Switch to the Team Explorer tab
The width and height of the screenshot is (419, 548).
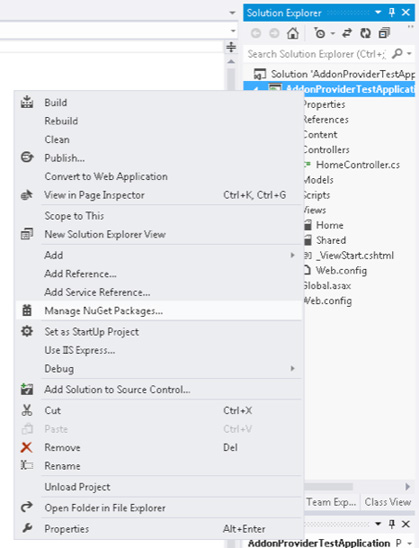coord(331,502)
